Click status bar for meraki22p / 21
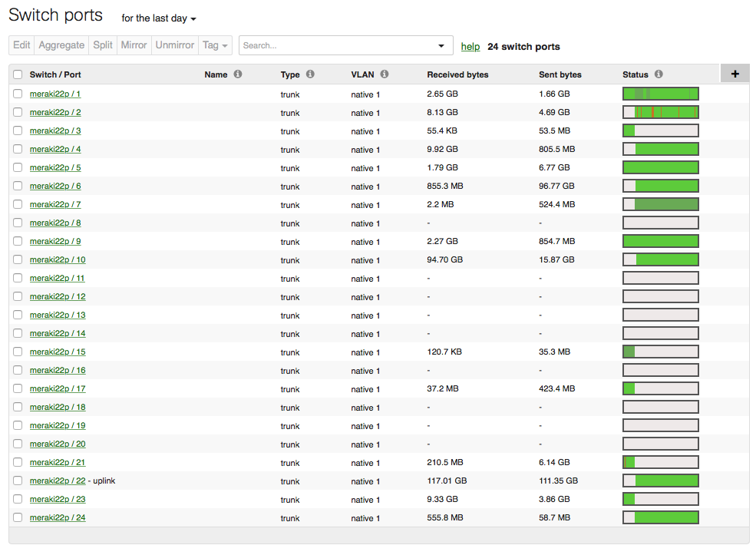756x545 pixels. coord(661,462)
